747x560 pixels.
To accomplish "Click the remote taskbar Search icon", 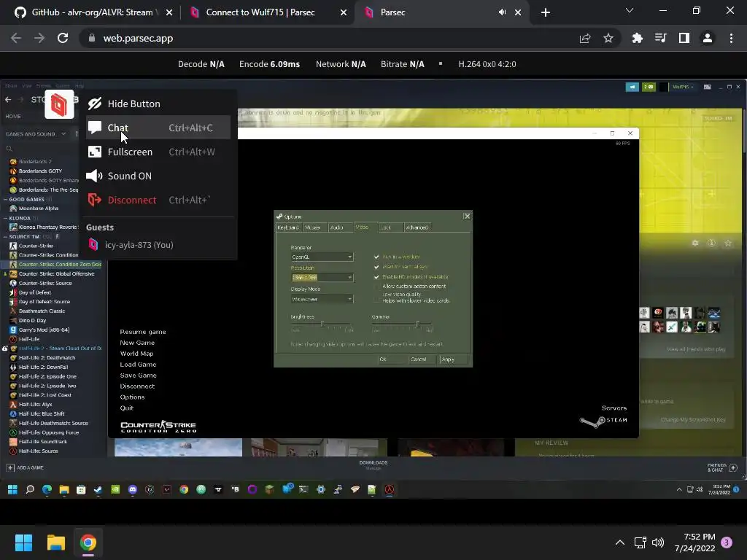I will click(x=29, y=489).
